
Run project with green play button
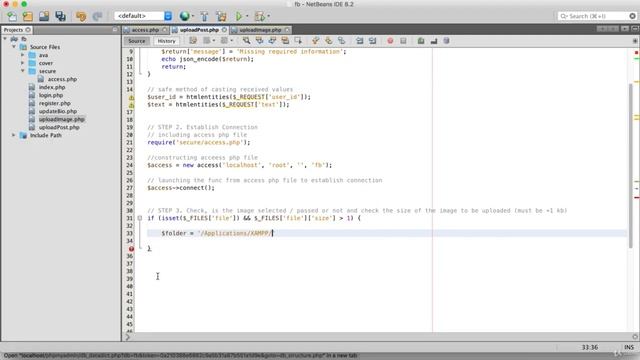coord(239,16)
